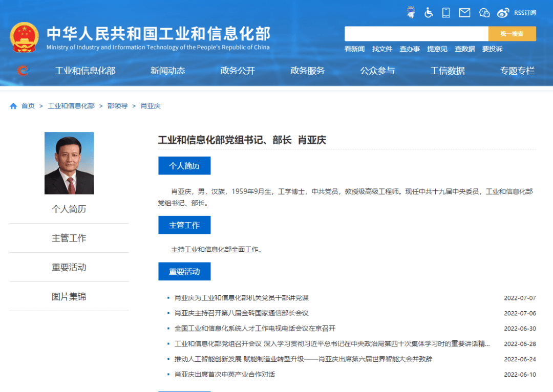Go to 部领导 in the breadcrumb
The height and width of the screenshot is (392, 553).
(x=117, y=106)
